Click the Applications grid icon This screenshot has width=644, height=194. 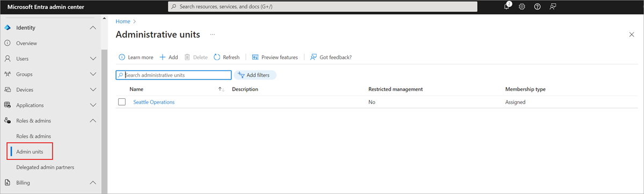pyautogui.click(x=8, y=105)
